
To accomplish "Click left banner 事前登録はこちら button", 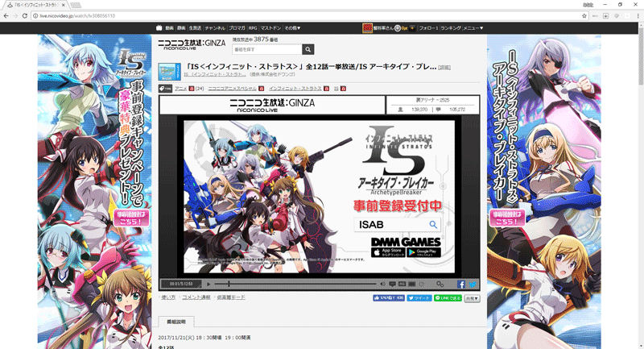I will pos(131,218).
